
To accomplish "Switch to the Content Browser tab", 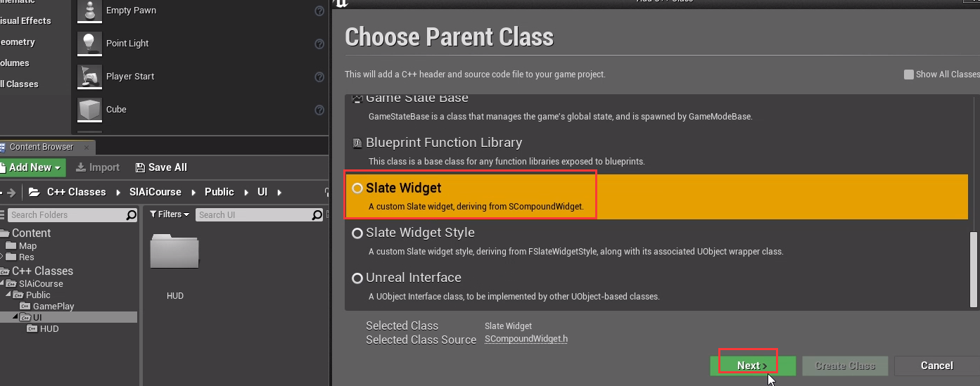I will coord(41,147).
